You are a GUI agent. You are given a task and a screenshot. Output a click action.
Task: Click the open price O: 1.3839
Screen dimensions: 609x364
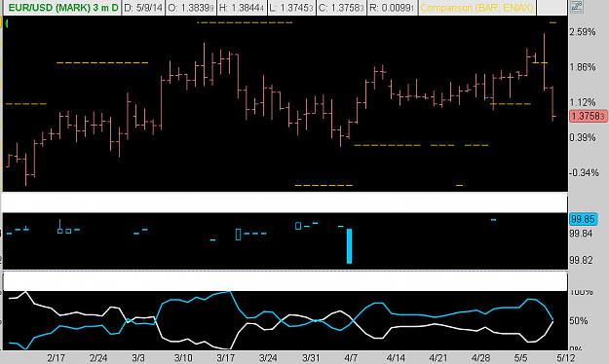tap(191, 8)
